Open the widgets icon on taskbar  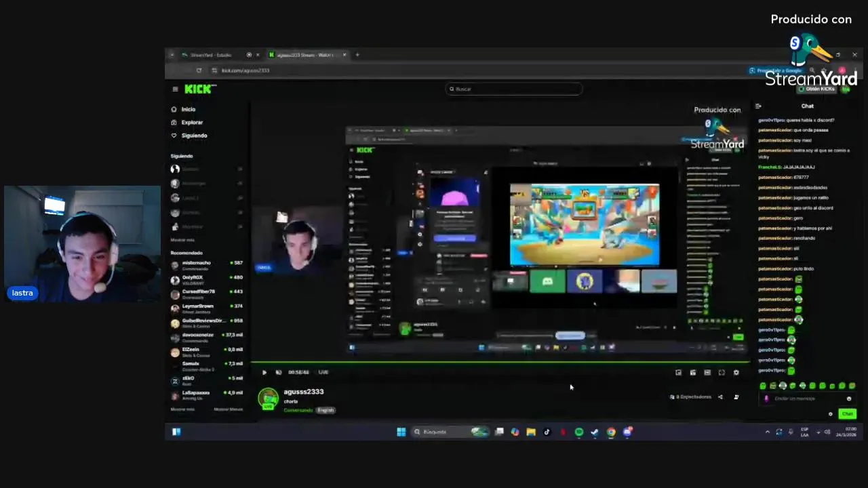[176, 432]
